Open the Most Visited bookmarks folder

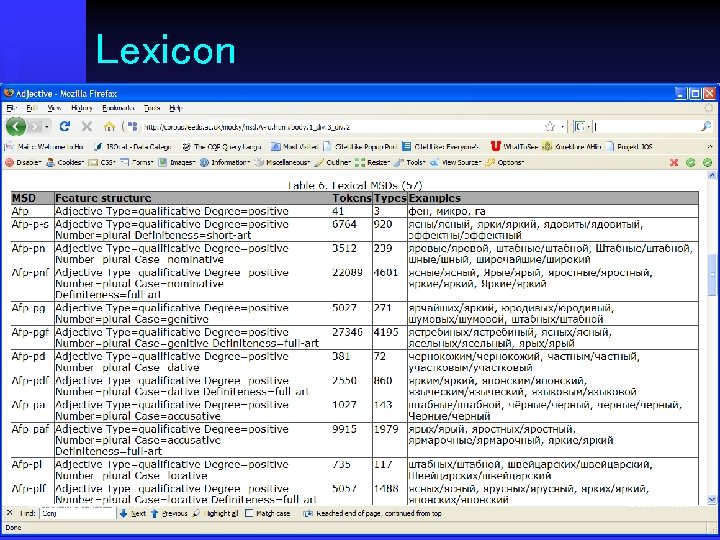(295, 146)
